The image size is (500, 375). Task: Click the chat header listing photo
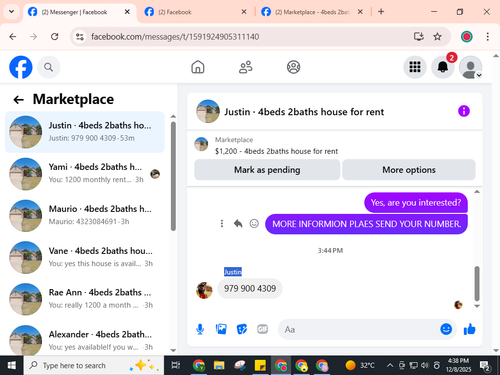click(x=208, y=111)
